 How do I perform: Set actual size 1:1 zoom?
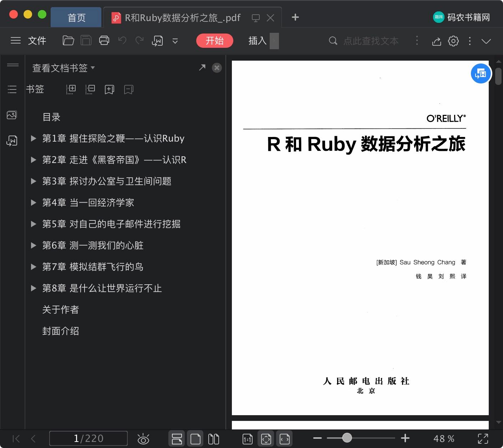pos(248,439)
